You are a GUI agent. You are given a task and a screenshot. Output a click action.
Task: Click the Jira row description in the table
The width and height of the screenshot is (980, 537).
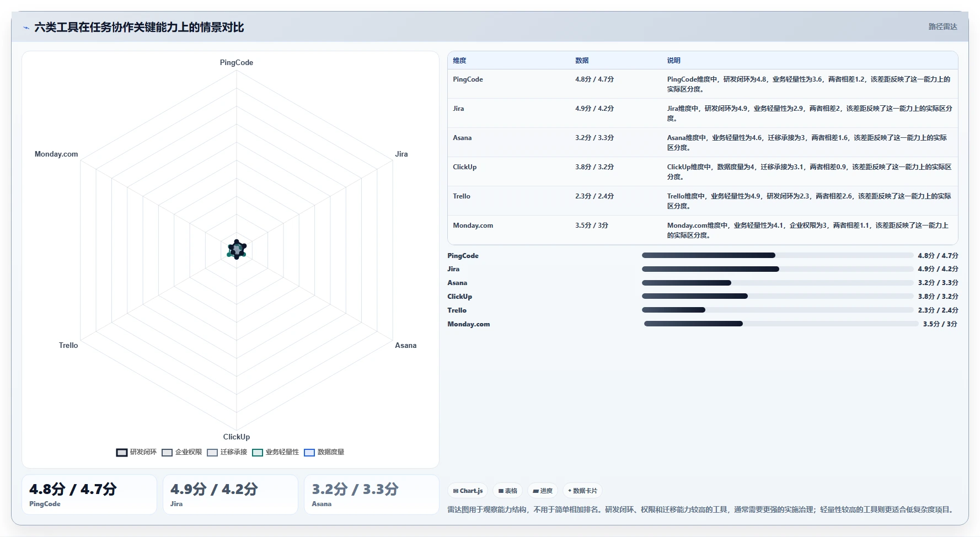[810, 113]
